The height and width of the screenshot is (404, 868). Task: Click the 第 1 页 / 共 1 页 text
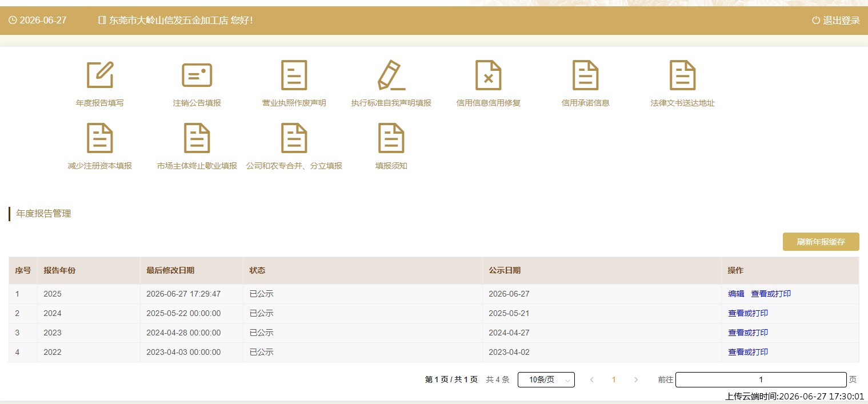coord(451,379)
